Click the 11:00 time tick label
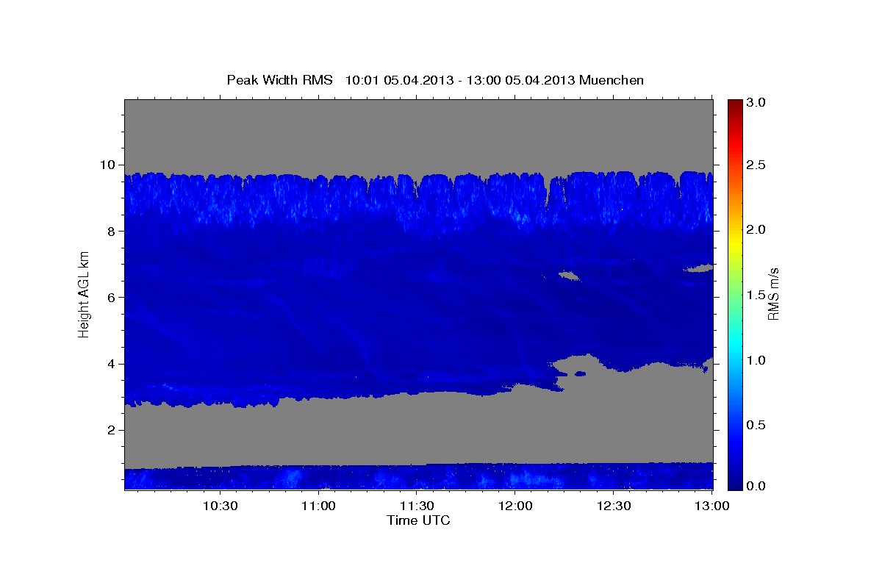Viewport: 882px width, 588px height. click(x=319, y=506)
